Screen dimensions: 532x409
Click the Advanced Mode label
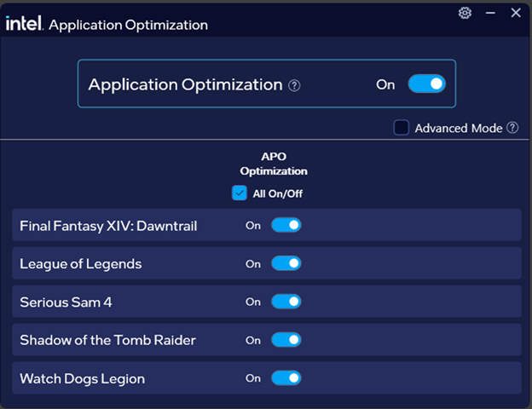459,128
